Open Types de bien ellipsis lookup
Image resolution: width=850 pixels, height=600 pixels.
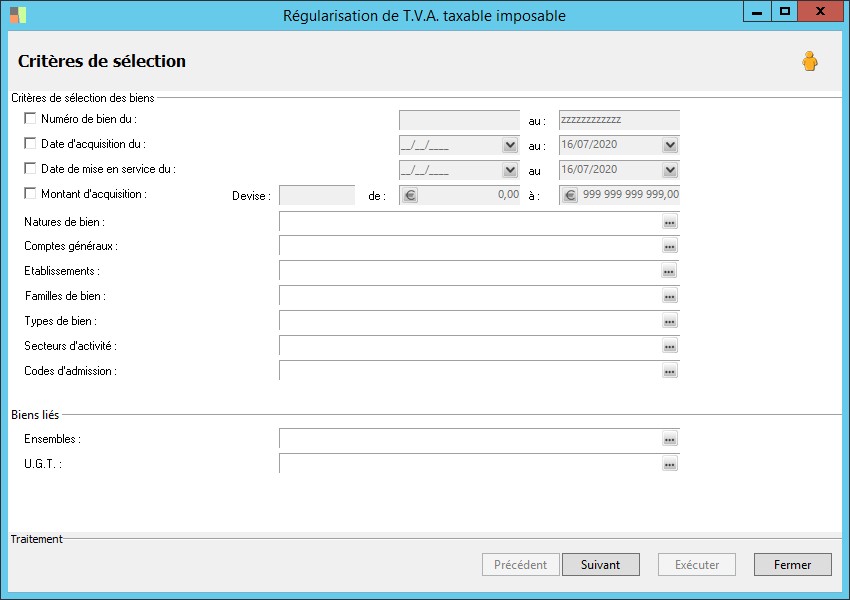670,321
